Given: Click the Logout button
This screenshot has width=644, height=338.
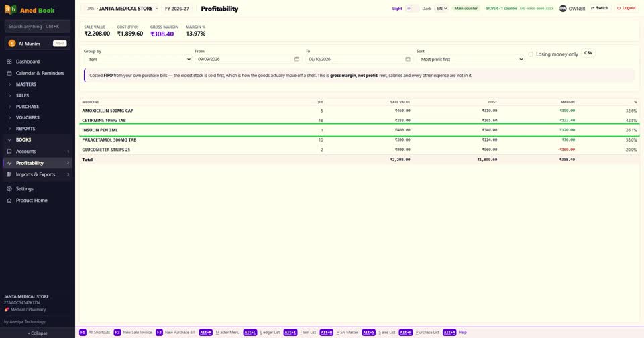Looking at the screenshot, I should [x=626, y=8].
